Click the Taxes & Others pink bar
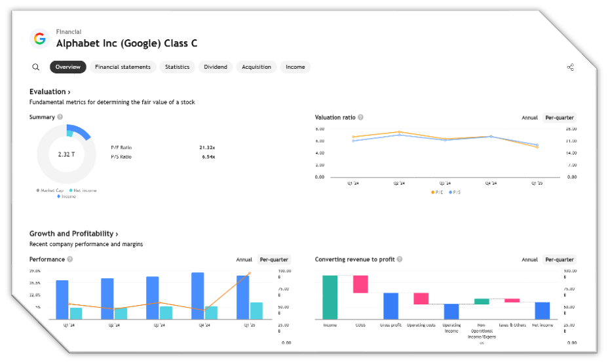608x364 pixels. pos(512,300)
